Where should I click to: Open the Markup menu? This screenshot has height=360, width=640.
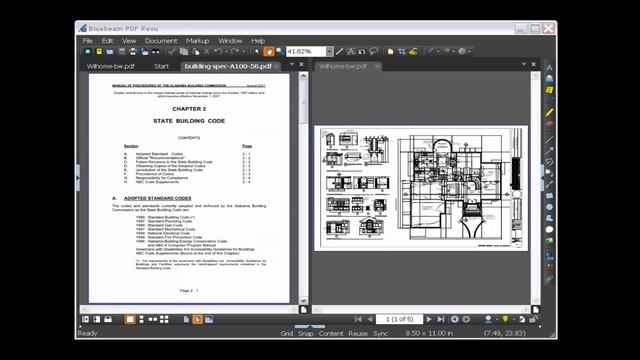(198, 41)
